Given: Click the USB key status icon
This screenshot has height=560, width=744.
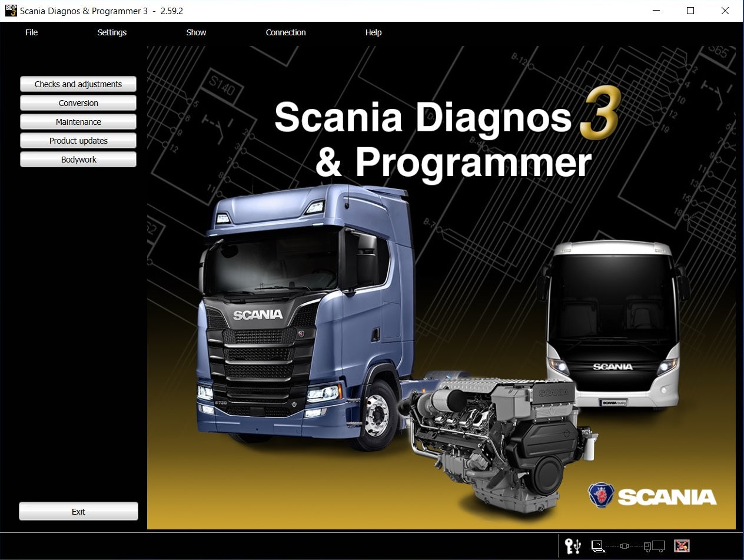Looking at the screenshot, I should click(573, 546).
